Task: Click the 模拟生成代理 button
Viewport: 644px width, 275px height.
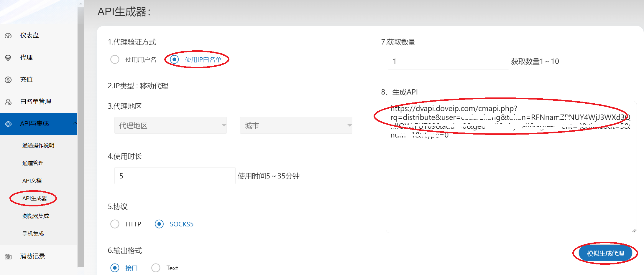Action: tap(605, 253)
